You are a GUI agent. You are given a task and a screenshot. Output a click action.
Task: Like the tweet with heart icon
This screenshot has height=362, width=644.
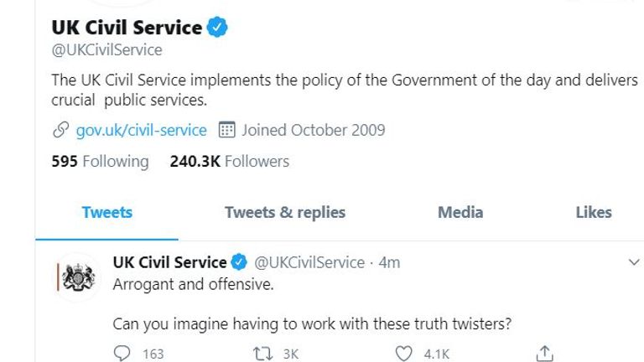[403, 354]
